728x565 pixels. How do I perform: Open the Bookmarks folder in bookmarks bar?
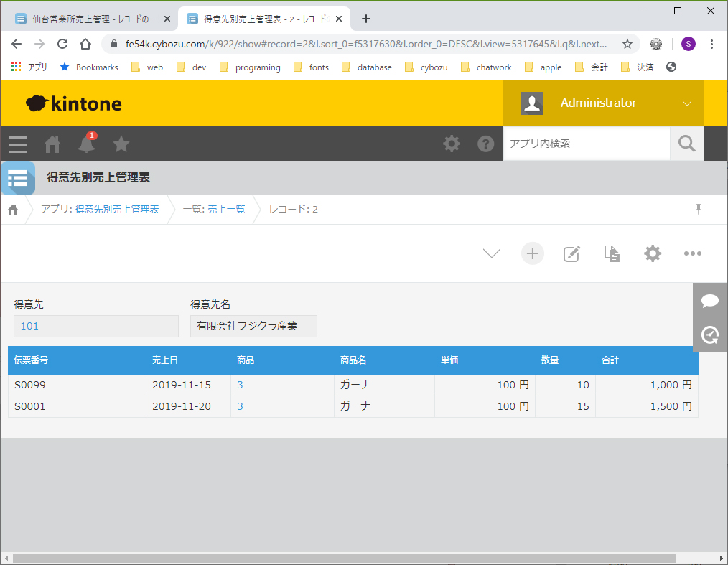click(89, 67)
